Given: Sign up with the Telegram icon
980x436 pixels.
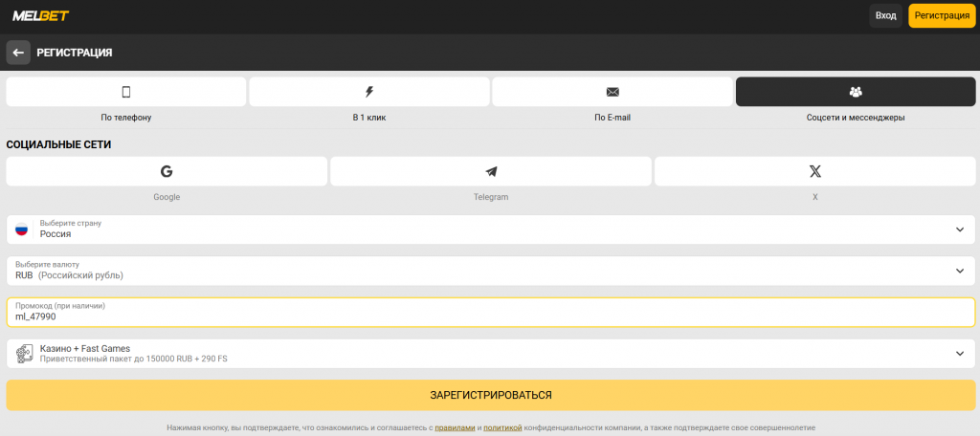Looking at the screenshot, I should (491, 171).
